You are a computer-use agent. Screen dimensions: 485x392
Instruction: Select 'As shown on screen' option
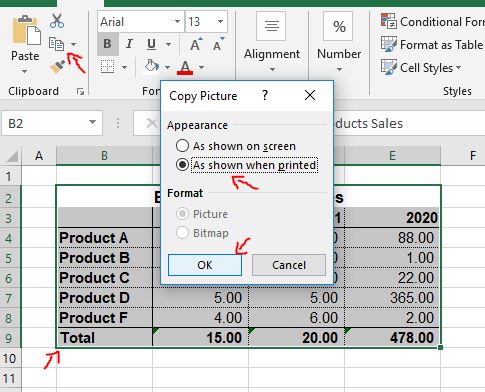point(236,146)
